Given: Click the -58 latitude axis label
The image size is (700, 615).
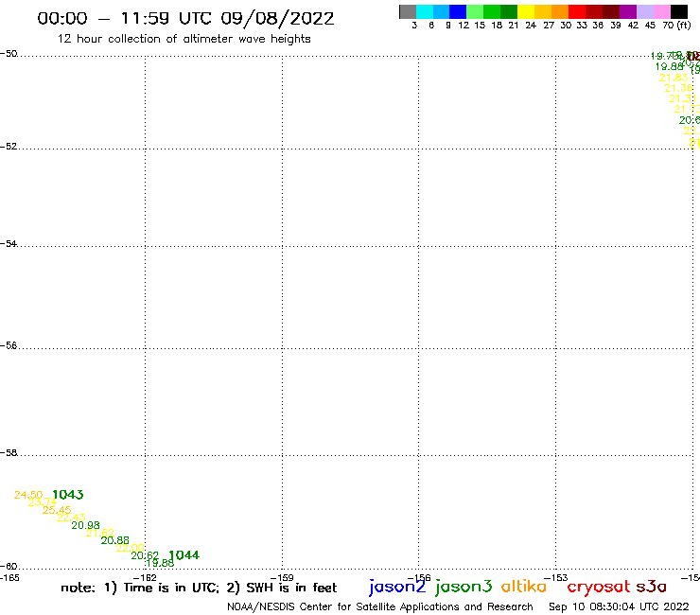Looking at the screenshot, I should coord(9,452).
